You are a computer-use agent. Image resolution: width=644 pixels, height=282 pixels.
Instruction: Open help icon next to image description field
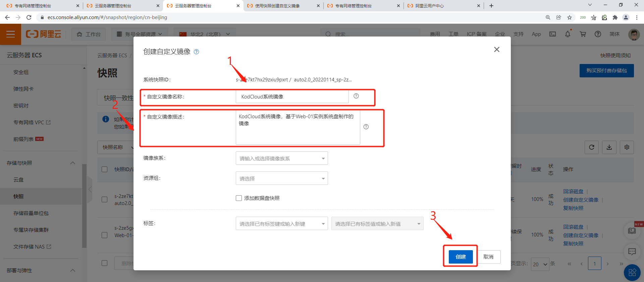(366, 127)
